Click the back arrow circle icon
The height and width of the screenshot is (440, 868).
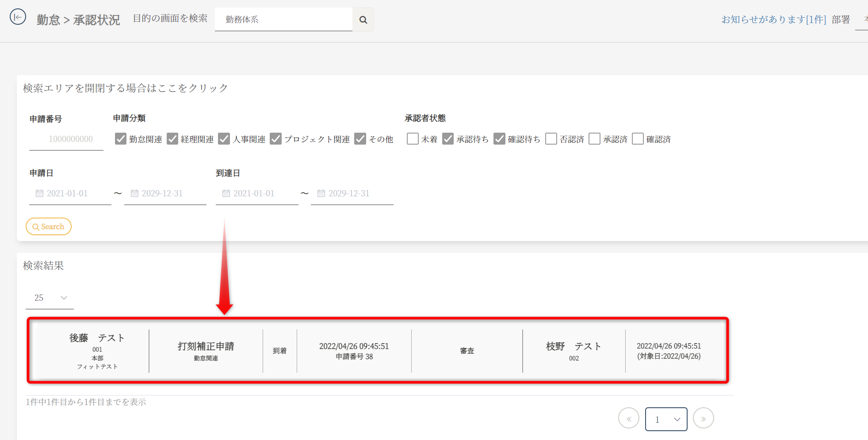[18, 17]
